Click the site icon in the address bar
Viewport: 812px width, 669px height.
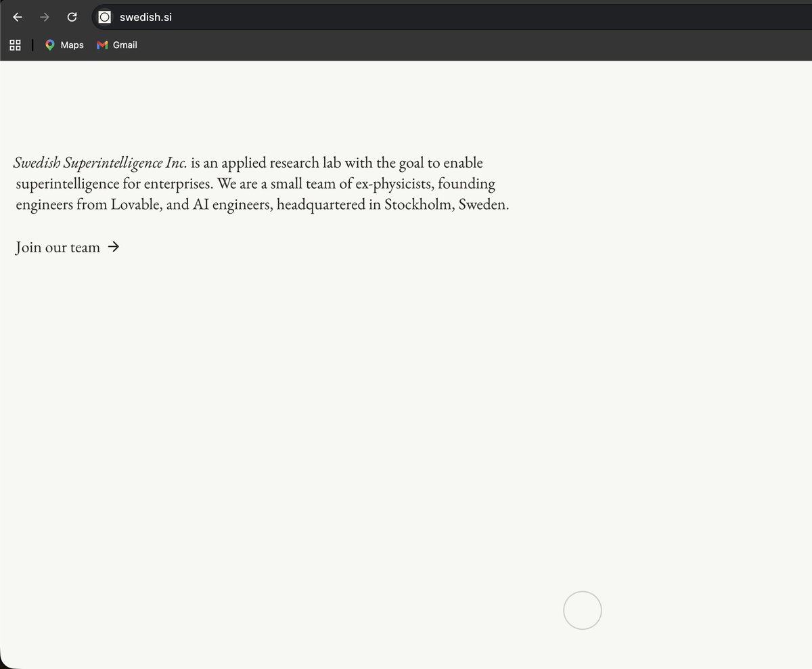coord(104,17)
